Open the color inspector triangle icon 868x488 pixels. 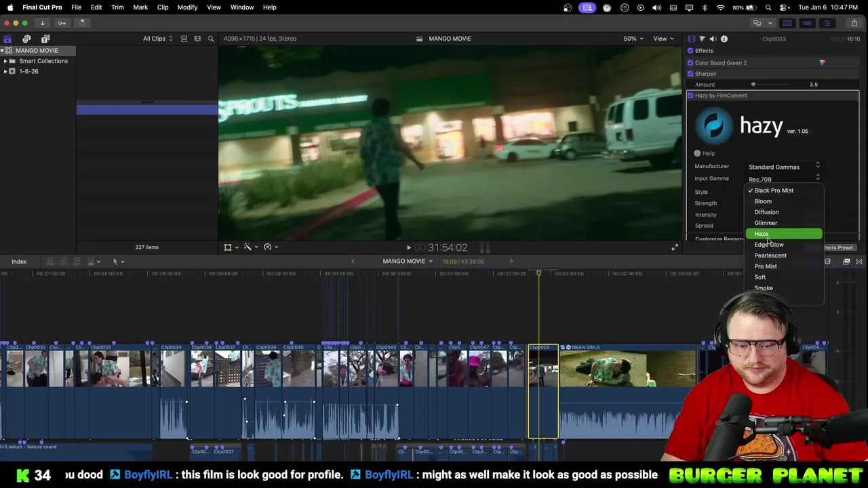pos(702,39)
